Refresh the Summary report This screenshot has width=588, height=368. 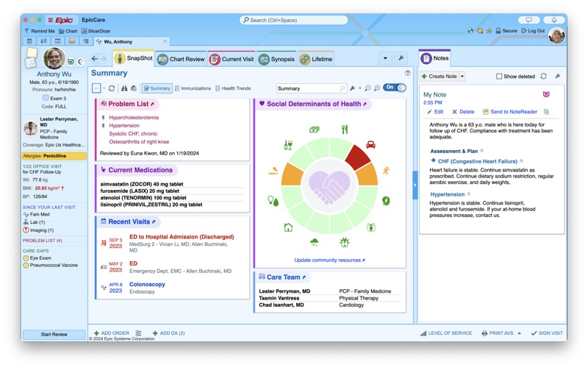point(112,88)
